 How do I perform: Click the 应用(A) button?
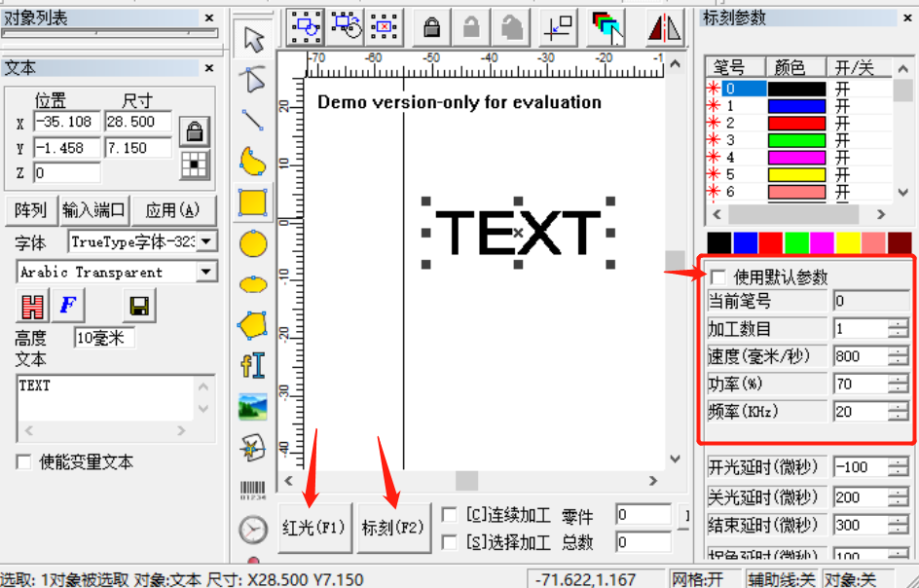[173, 210]
